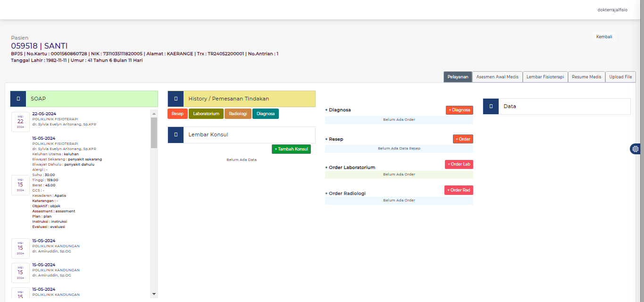Open the Lembar Fisioterapi tab

tap(545, 76)
